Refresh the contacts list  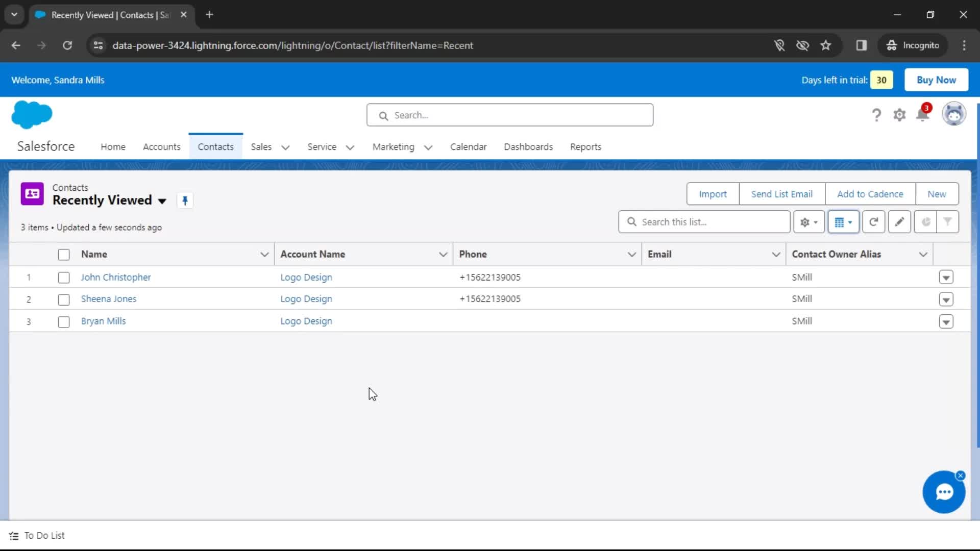coord(873,222)
